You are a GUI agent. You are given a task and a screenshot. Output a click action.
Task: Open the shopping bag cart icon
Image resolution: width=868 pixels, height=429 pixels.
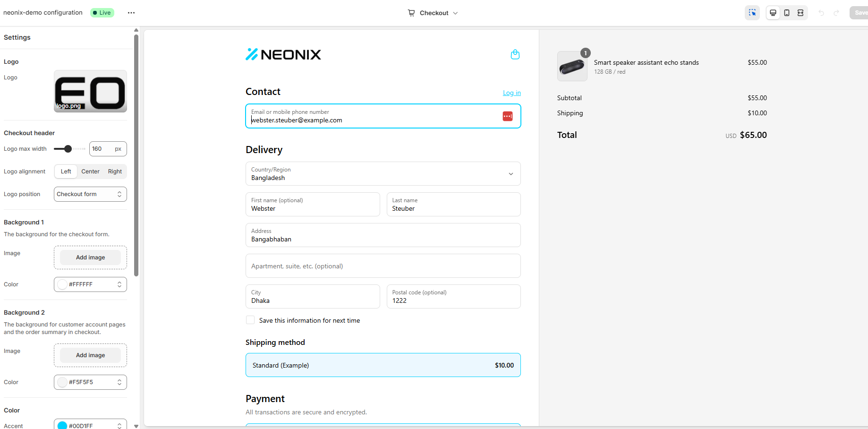coord(515,55)
